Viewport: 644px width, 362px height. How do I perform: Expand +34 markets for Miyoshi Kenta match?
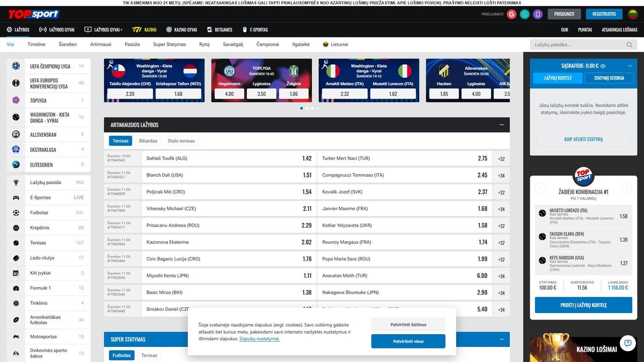[501, 276]
